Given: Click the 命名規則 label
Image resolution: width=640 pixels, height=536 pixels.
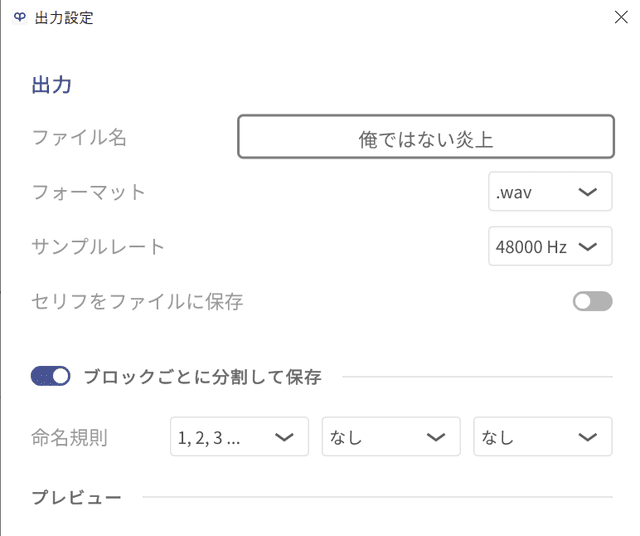Looking at the screenshot, I should [69, 437].
